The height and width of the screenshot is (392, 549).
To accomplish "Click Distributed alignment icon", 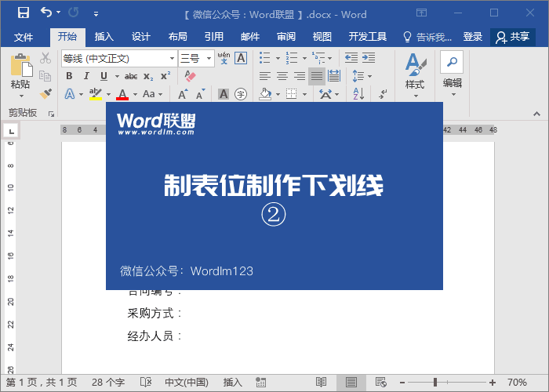I will tap(334, 76).
